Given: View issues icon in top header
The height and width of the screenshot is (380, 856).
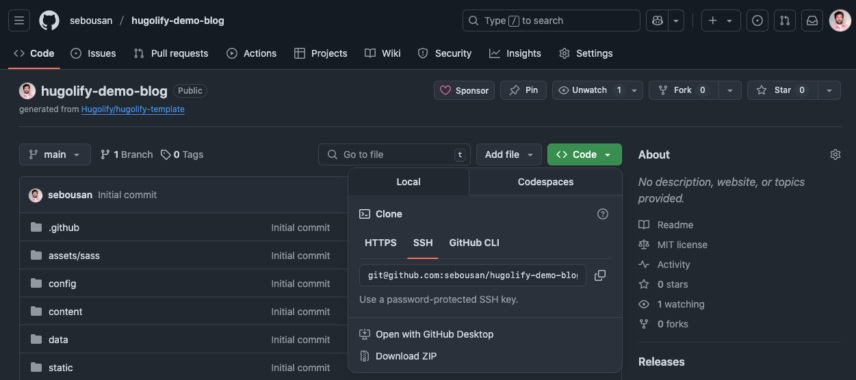Looking at the screenshot, I should pyautogui.click(x=757, y=21).
